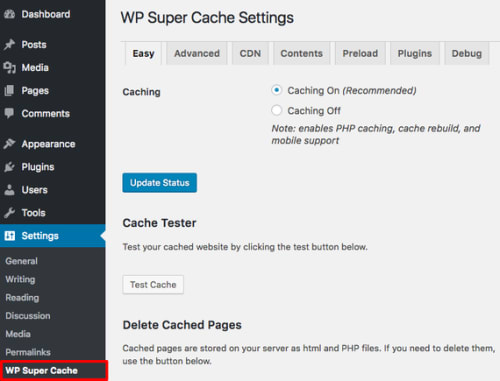Screen dimensions: 500x381
Task: Click the Dashboard gauge icon
Action: [9, 14]
